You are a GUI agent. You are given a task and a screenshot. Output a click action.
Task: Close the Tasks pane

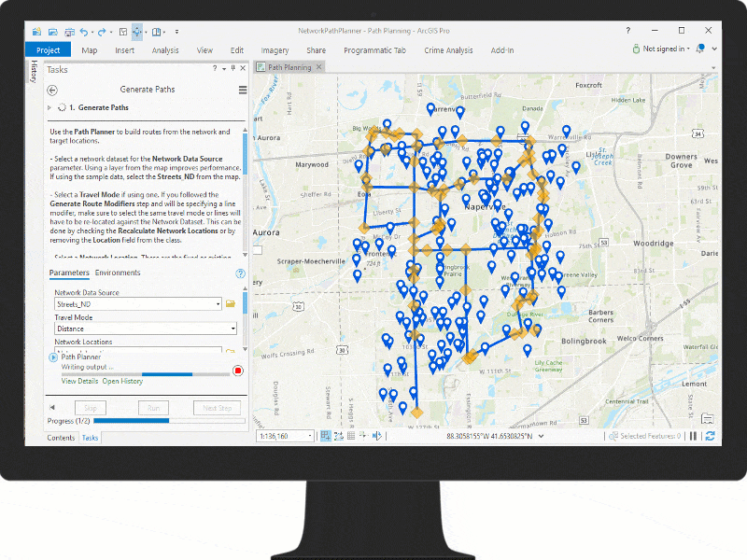[243, 68]
